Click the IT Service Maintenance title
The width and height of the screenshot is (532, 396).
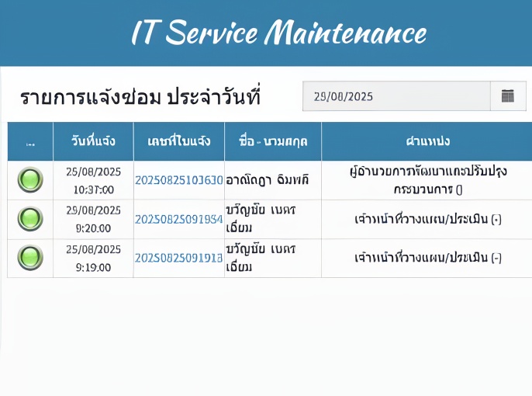pyautogui.click(x=278, y=33)
